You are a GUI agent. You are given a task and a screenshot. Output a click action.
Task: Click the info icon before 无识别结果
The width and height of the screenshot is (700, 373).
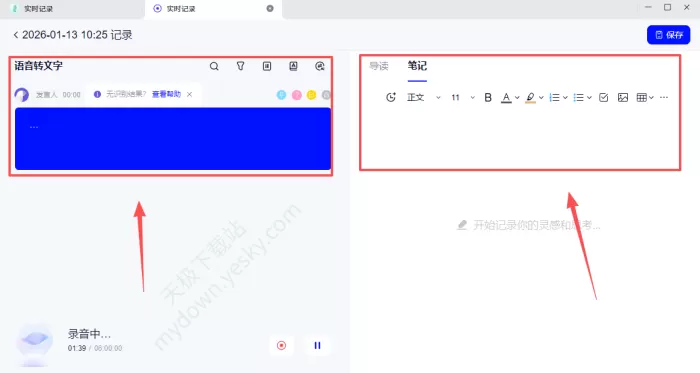[x=97, y=94]
